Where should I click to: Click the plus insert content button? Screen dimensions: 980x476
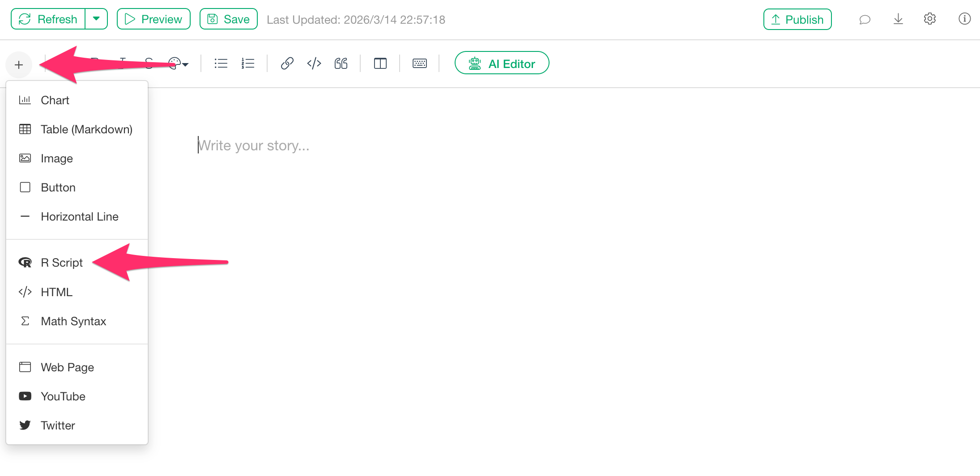pos(19,65)
